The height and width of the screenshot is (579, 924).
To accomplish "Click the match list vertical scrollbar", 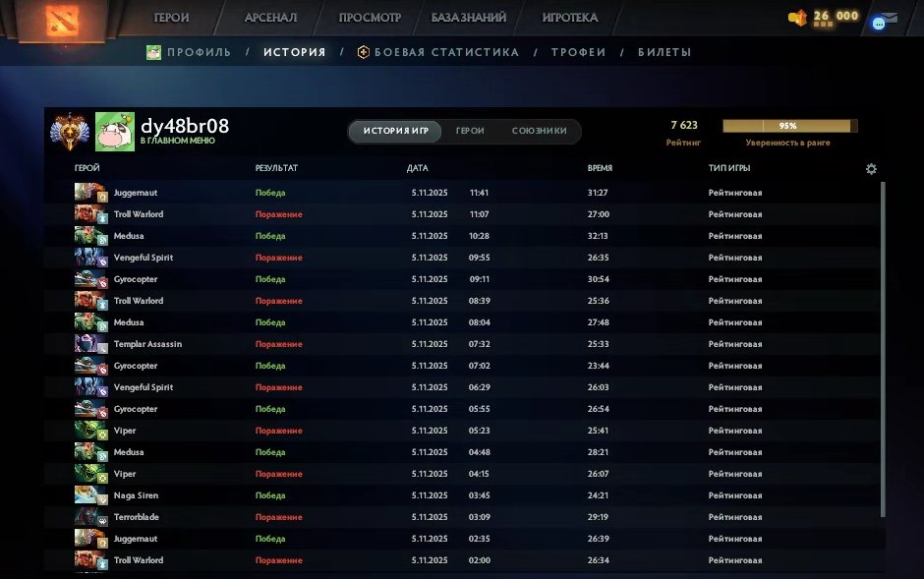I will (883, 344).
